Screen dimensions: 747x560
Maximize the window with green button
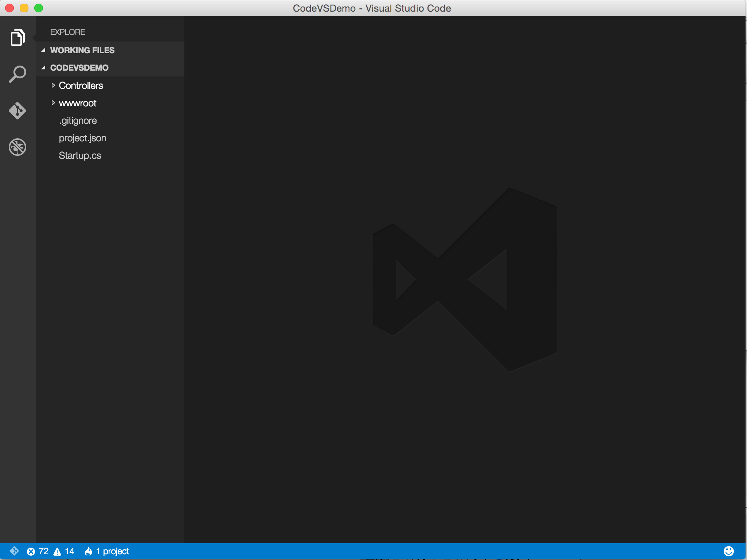pos(39,8)
